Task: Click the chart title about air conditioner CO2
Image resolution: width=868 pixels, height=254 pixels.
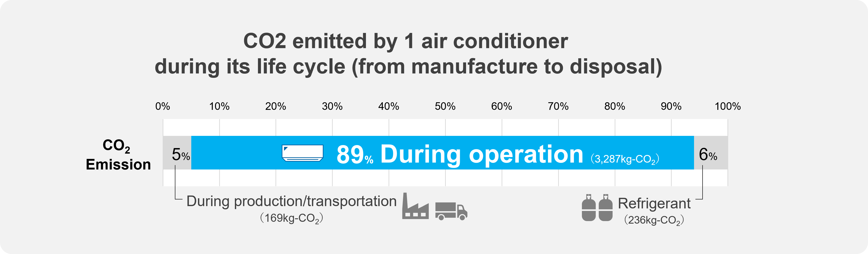Action: click(408, 54)
